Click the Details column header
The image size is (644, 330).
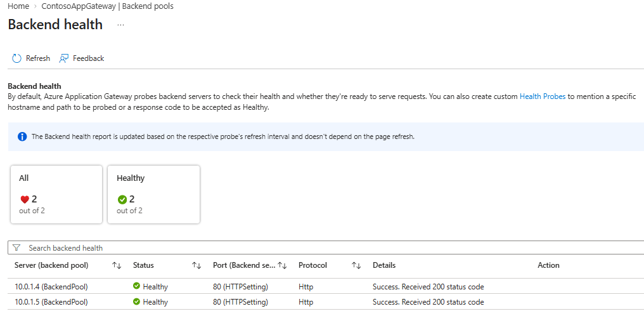[x=384, y=265]
